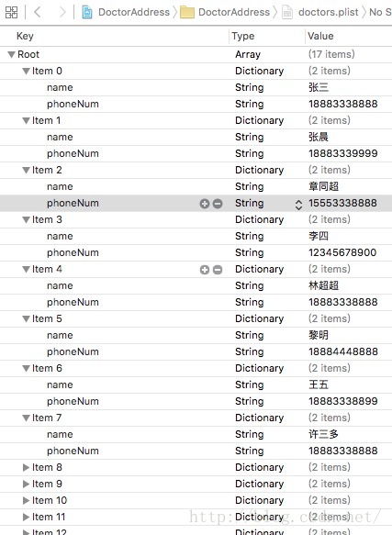Select DoctorAddress folder name in breadcrumb
This screenshot has height=535, width=392.
(x=234, y=13)
